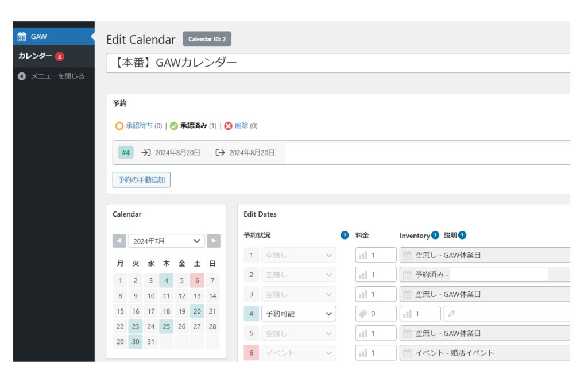This screenshot has height=386, width=588.
Task: Go to previous month with left arrow
Action: [x=119, y=241]
